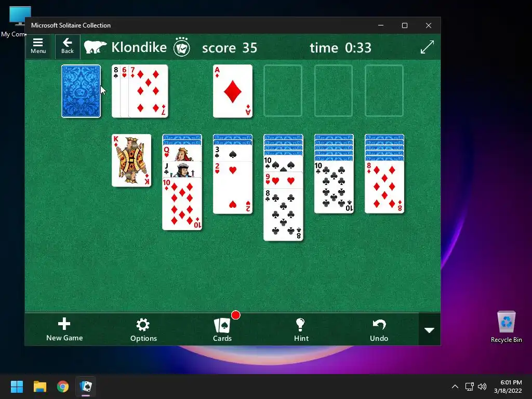The height and width of the screenshot is (399, 532).
Task: Show hidden system tray icons
Action: click(455, 387)
